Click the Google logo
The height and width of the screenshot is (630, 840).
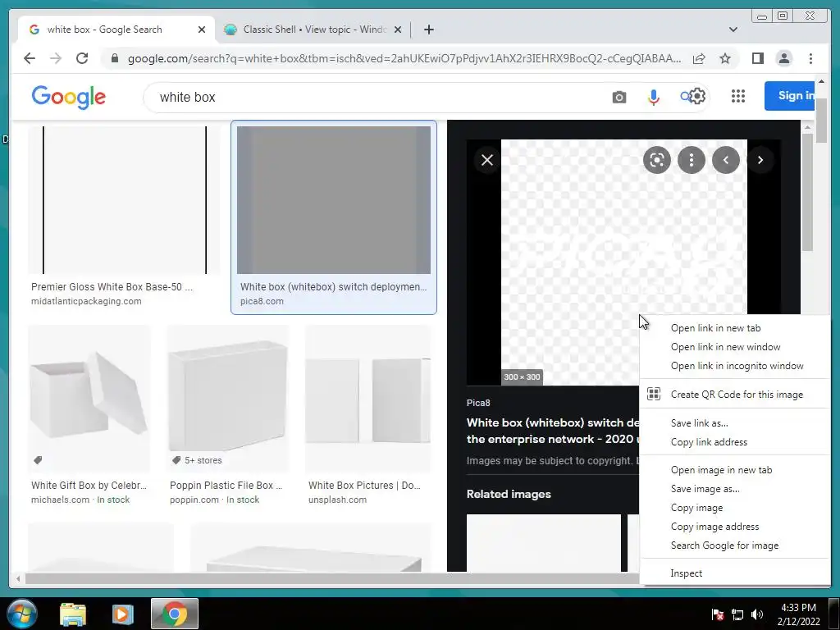(69, 98)
